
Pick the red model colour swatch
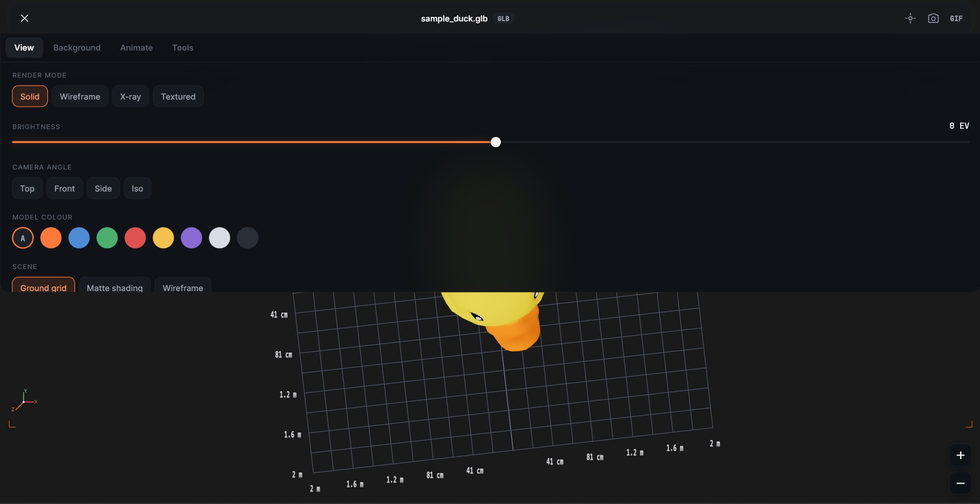click(135, 238)
